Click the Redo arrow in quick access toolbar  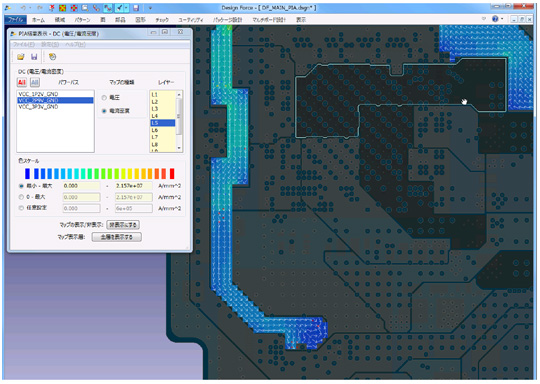[x=40, y=8]
